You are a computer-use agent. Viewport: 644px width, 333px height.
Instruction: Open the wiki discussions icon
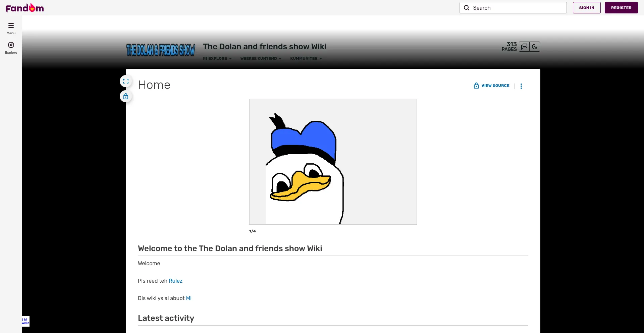coord(524,47)
